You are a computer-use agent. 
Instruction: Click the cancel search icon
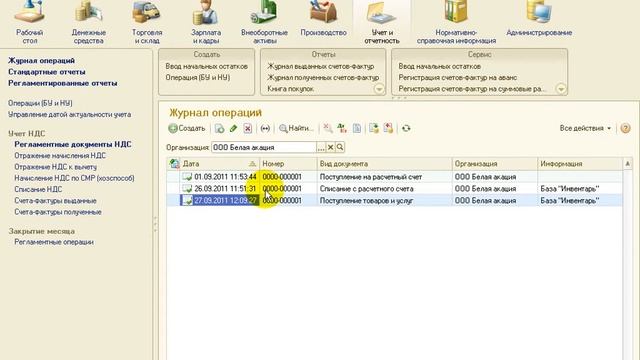327,129
